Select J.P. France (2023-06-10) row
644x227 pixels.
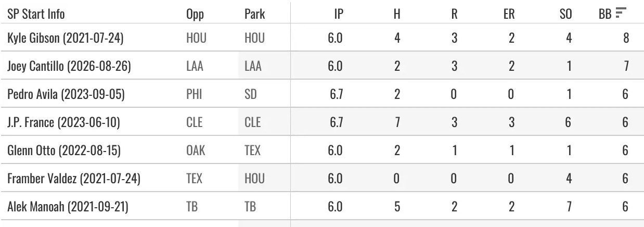click(x=322, y=122)
